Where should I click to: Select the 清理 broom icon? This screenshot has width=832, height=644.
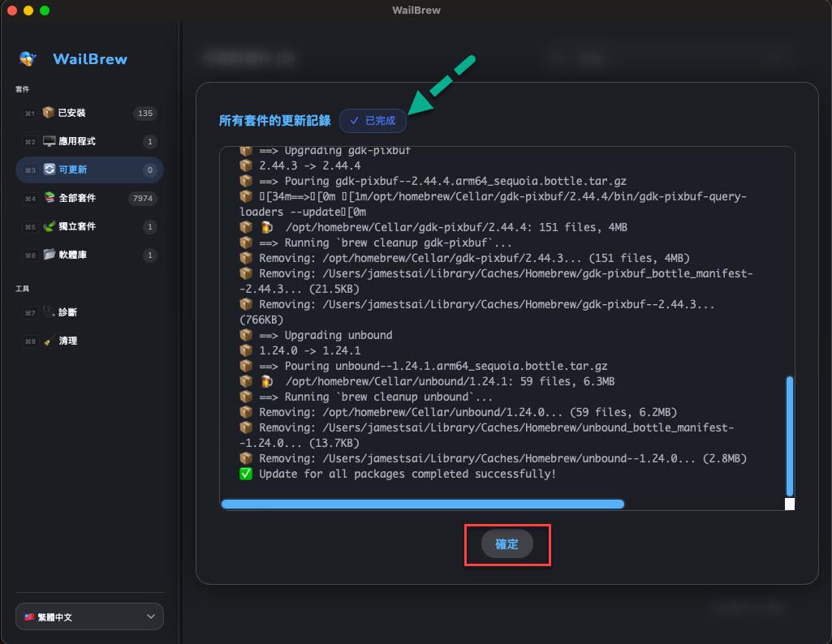pos(49,341)
